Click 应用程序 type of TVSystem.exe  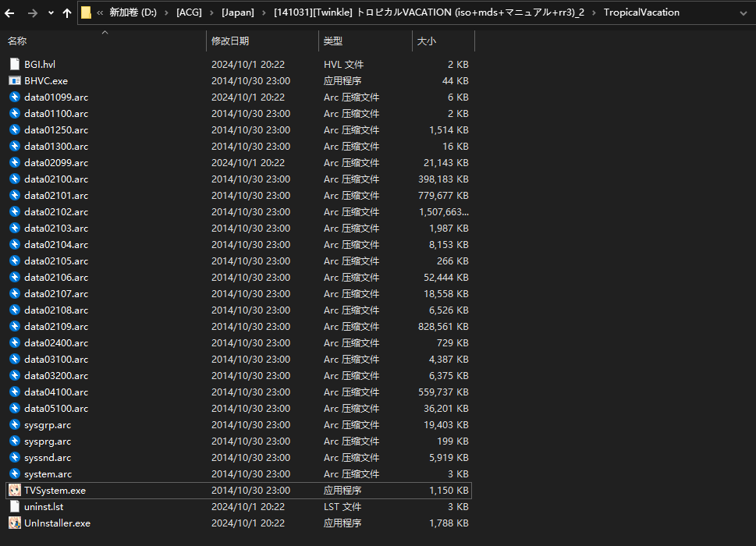tap(343, 490)
